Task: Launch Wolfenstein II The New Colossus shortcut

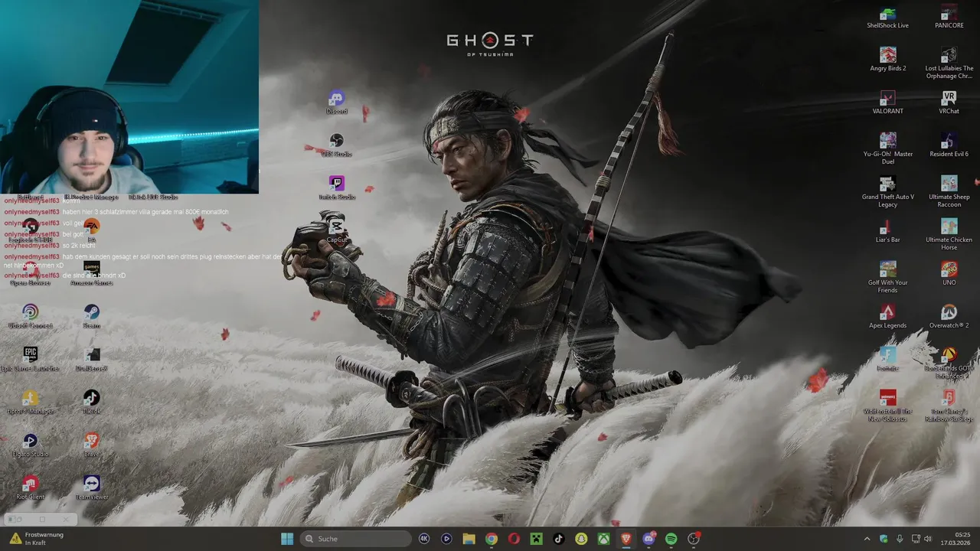Action: pos(887,406)
